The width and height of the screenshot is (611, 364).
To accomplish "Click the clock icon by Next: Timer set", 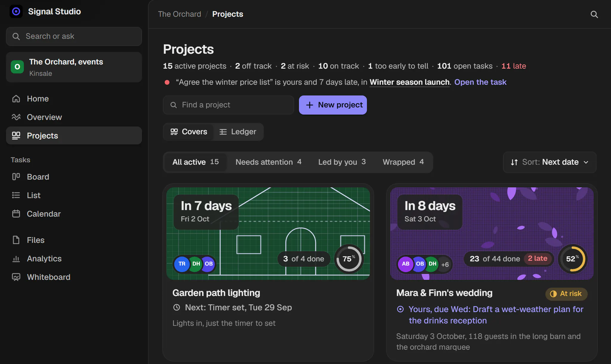I will tap(177, 307).
